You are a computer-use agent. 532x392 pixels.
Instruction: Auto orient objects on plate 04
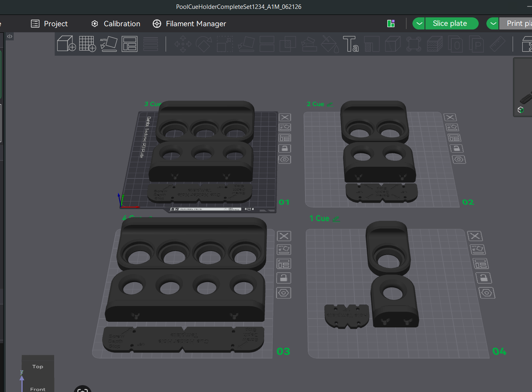478,249
